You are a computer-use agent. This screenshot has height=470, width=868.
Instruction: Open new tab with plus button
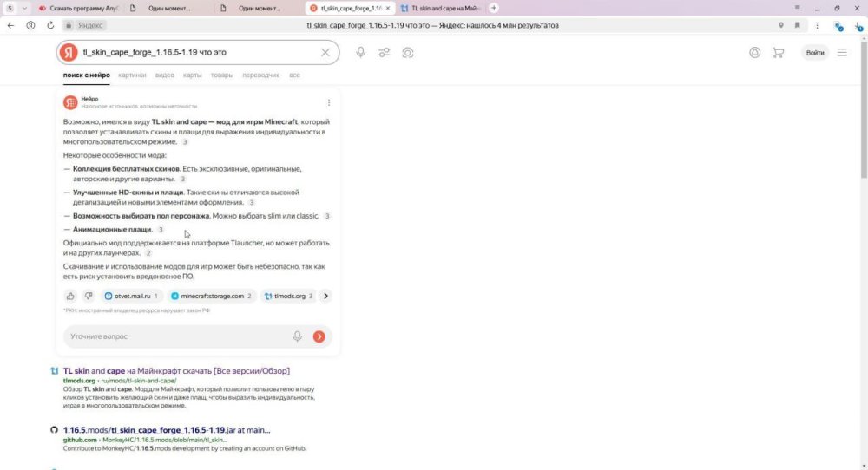[494, 9]
